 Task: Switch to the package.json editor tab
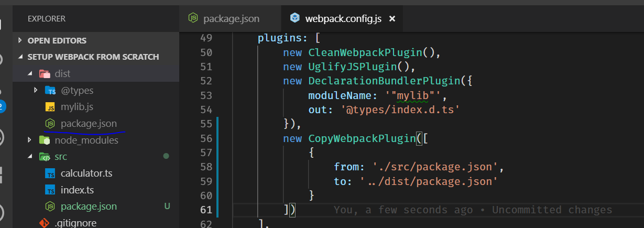click(x=231, y=18)
